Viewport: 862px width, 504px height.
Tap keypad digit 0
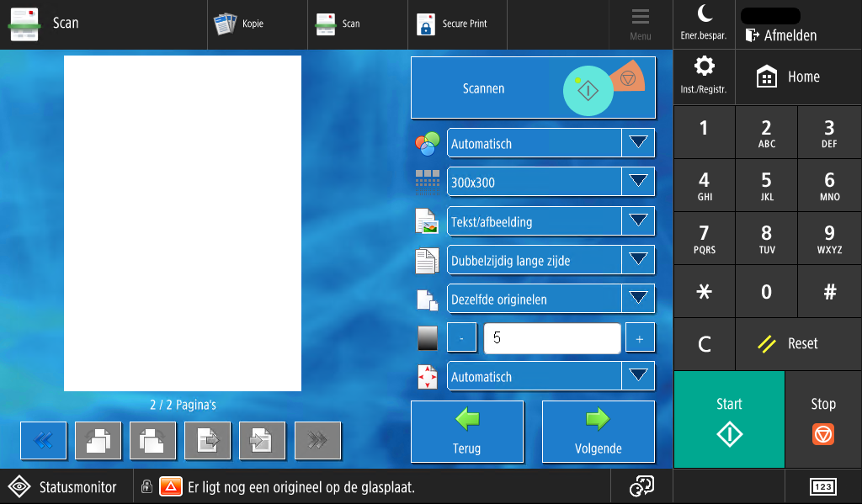[766, 291]
